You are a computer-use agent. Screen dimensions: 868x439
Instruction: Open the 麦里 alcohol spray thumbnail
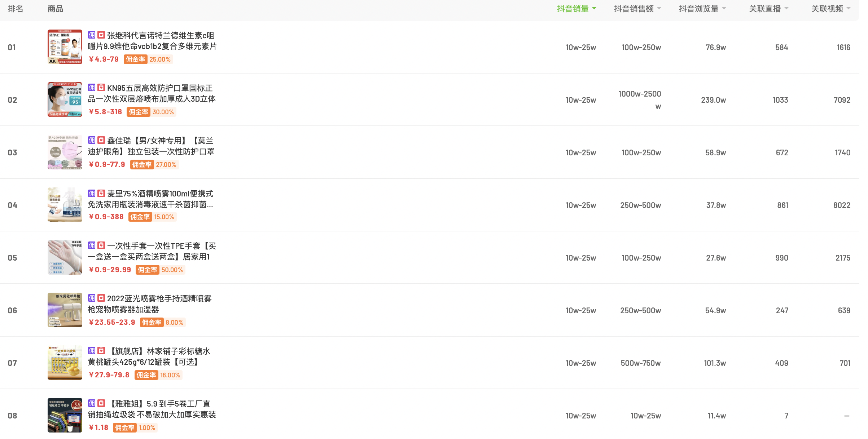(x=65, y=205)
